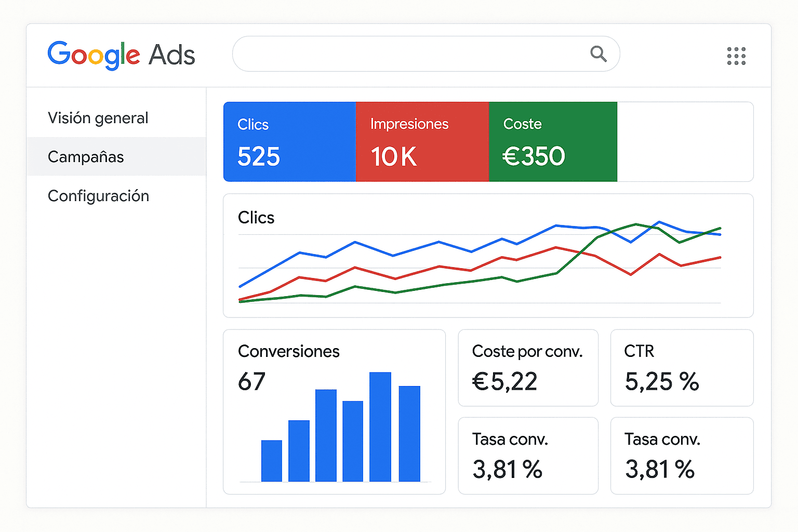Select the blue Clics metric card
This screenshot has width=798, height=532.
pos(289,142)
